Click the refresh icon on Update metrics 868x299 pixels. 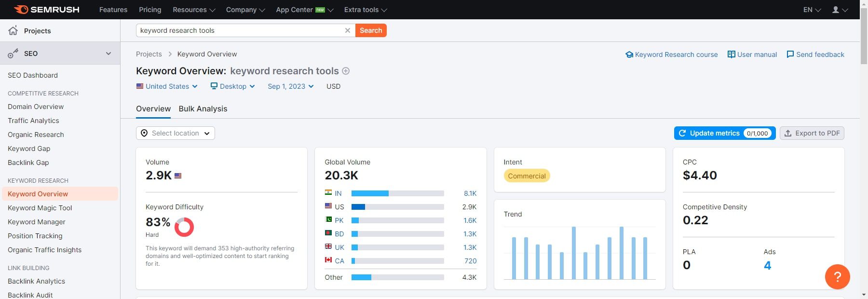coord(682,133)
